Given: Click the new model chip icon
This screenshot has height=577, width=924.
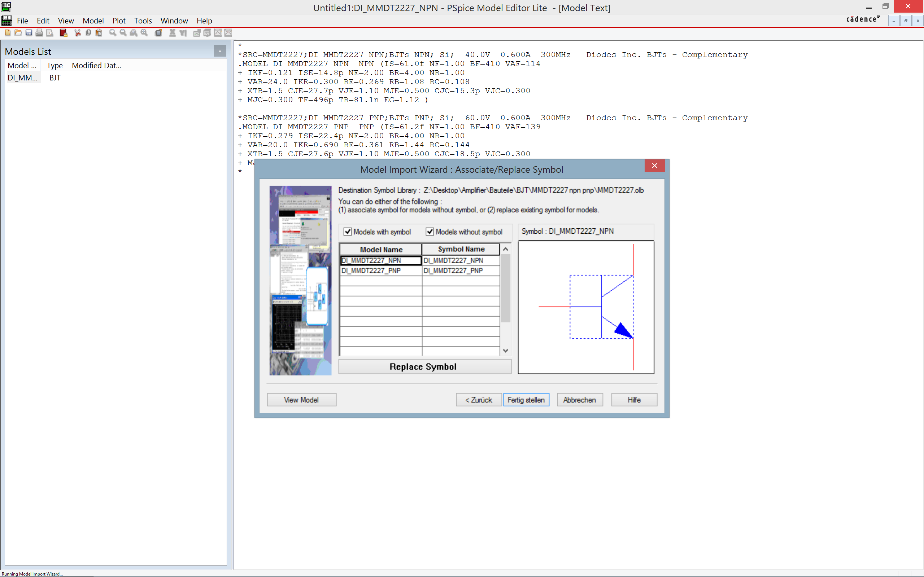Looking at the screenshot, I should (x=158, y=33).
